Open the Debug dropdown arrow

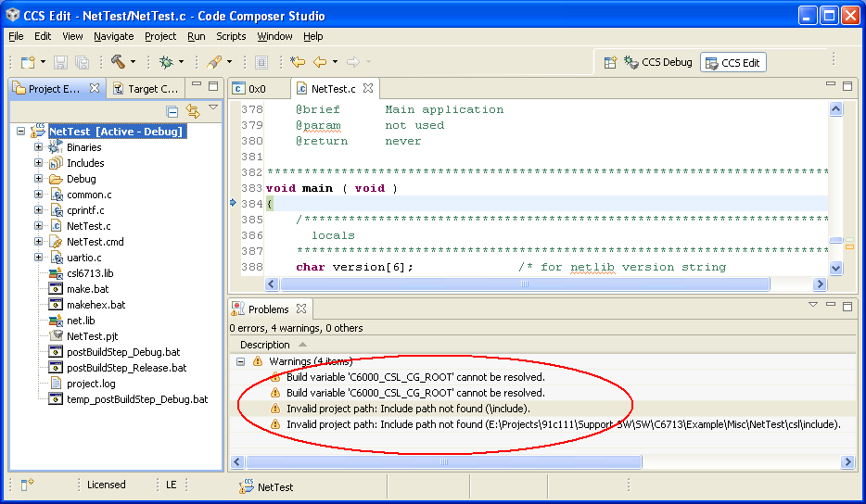181,62
